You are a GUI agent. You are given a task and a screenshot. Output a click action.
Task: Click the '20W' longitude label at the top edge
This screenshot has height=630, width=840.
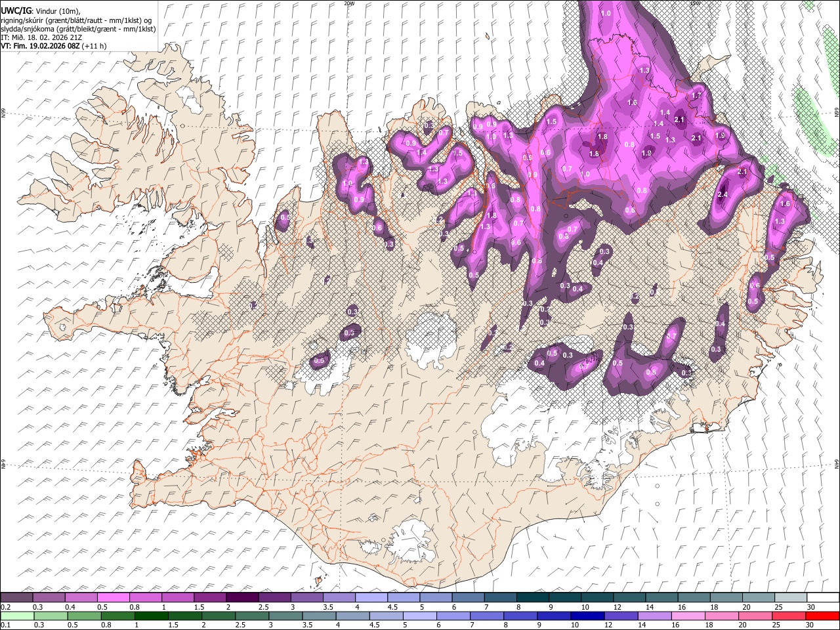(x=349, y=3)
